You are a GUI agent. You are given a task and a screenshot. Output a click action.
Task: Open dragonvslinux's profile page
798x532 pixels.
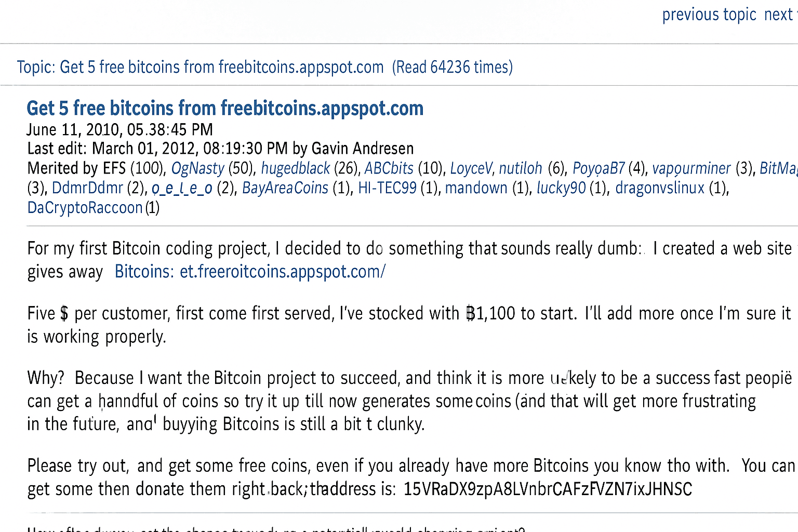click(x=660, y=188)
